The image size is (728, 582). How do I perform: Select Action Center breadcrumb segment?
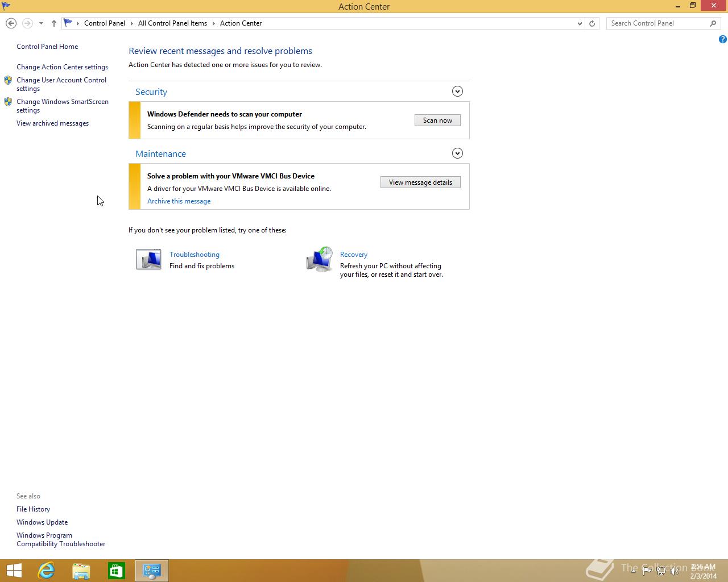[x=241, y=23]
